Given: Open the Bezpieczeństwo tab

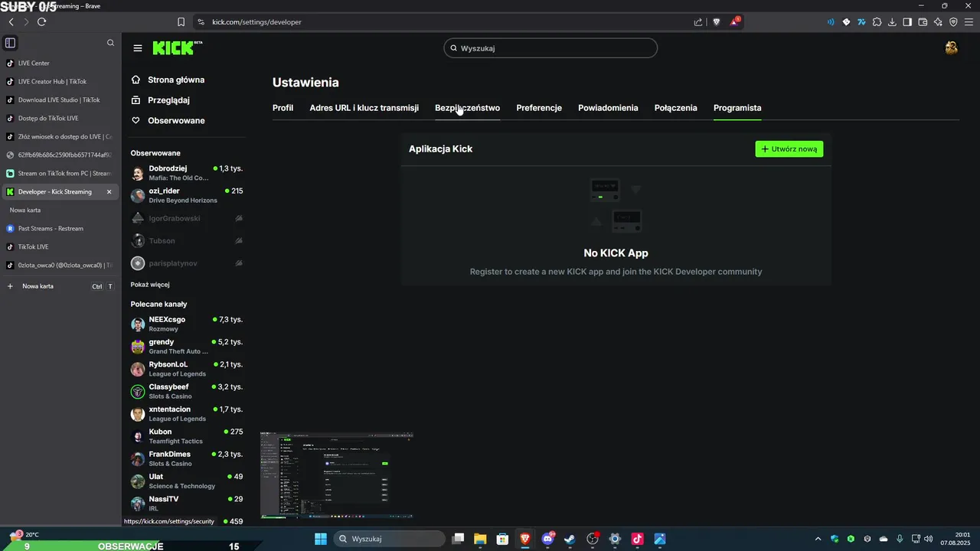Looking at the screenshot, I should coord(467,108).
